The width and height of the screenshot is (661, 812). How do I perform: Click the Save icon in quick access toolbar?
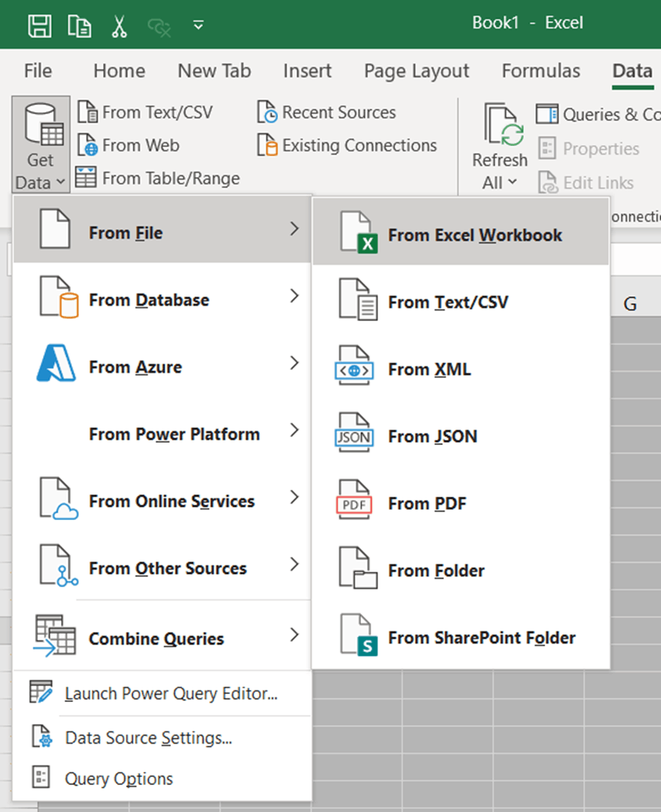pos(40,25)
